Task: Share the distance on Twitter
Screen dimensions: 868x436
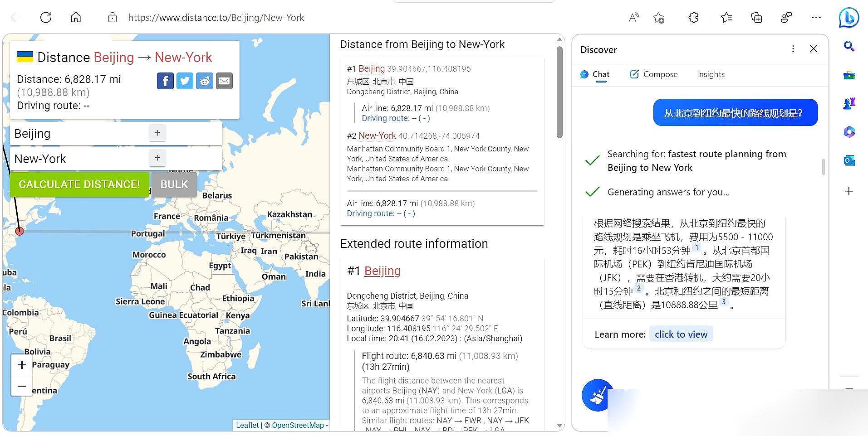Action: click(x=185, y=81)
